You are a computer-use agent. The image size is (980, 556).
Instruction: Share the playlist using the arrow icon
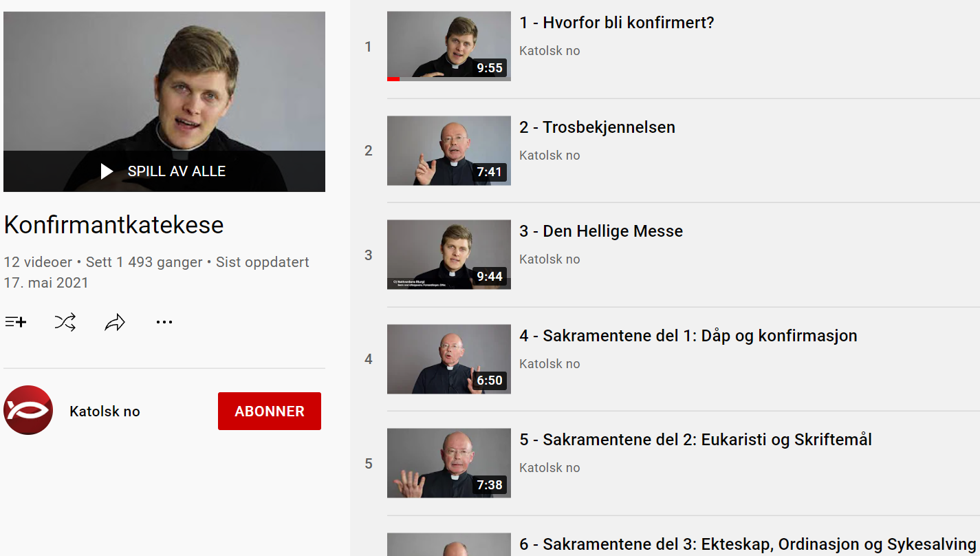click(x=115, y=322)
